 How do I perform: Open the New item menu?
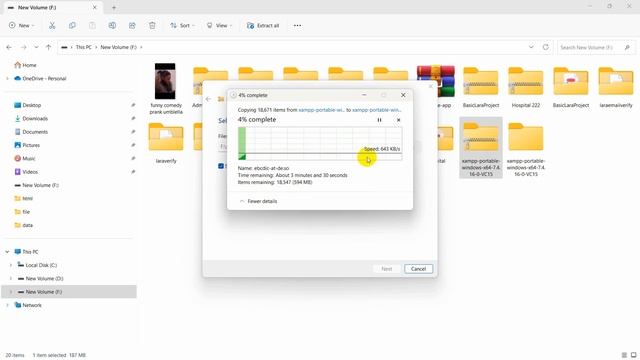click(x=21, y=25)
